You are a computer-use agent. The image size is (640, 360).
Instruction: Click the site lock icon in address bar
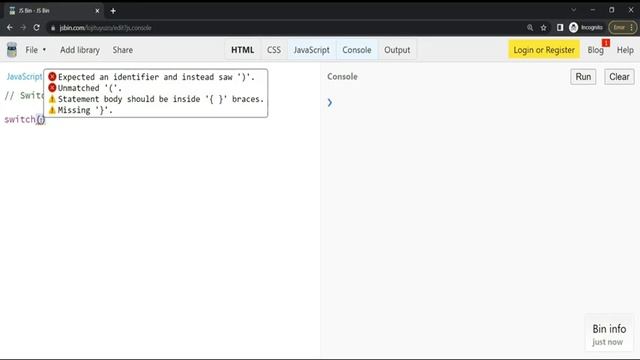[x=53, y=28]
